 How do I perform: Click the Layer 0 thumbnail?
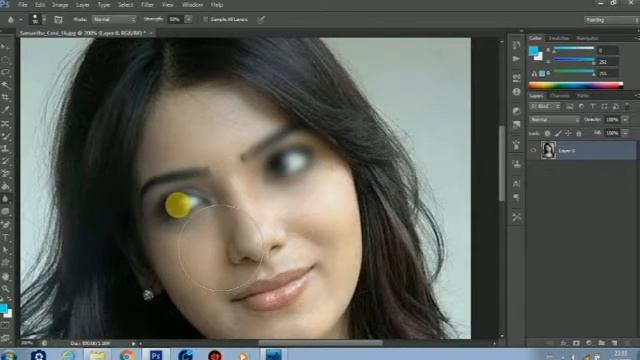pos(548,150)
